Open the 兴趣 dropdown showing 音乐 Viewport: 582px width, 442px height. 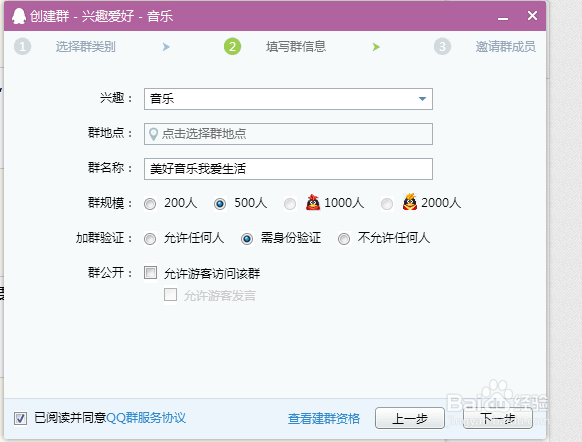point(288,99)
